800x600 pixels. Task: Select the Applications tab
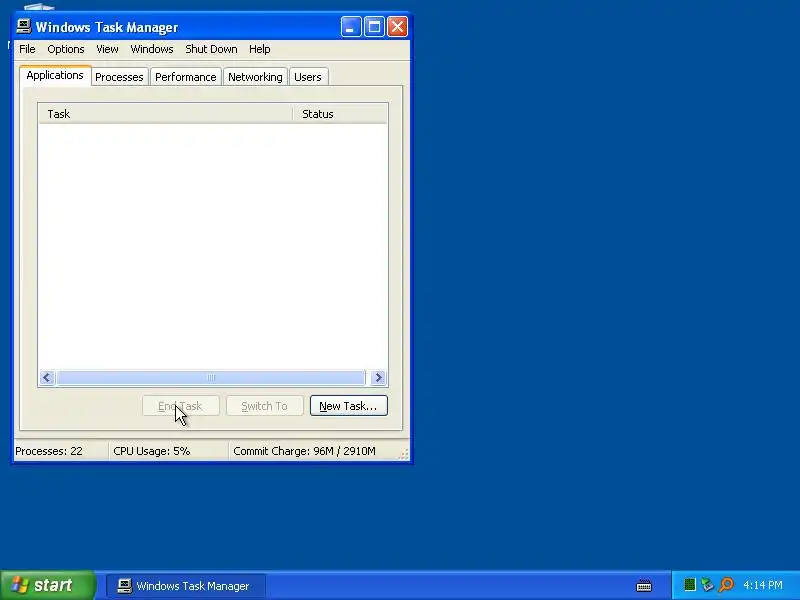pyautogui.click(x=55, y=75)
